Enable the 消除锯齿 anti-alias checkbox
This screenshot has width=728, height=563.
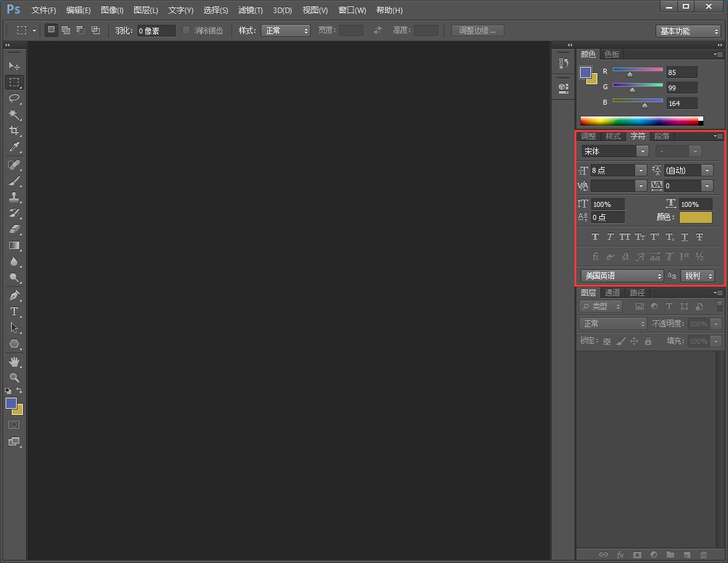click(x=186, y=30)
